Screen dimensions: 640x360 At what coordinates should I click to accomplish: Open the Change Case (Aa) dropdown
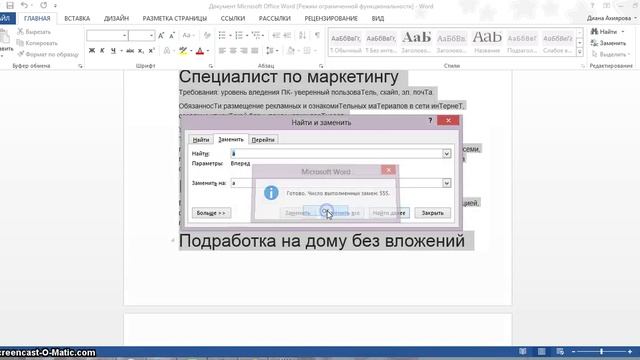pyautogui.click(x=188, y=36)
